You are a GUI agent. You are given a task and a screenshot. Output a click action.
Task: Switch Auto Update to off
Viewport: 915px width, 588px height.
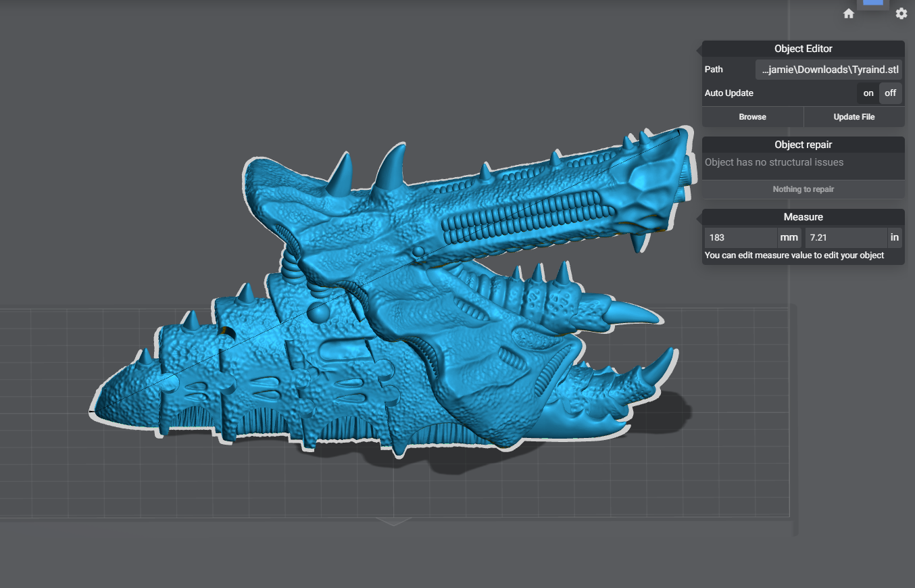890,93
